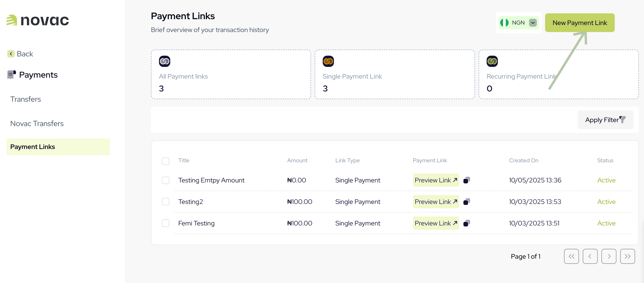Click the orange Single Payment Link icon
The height and width of the screenshot is (283, 644).
pos(328,61)
